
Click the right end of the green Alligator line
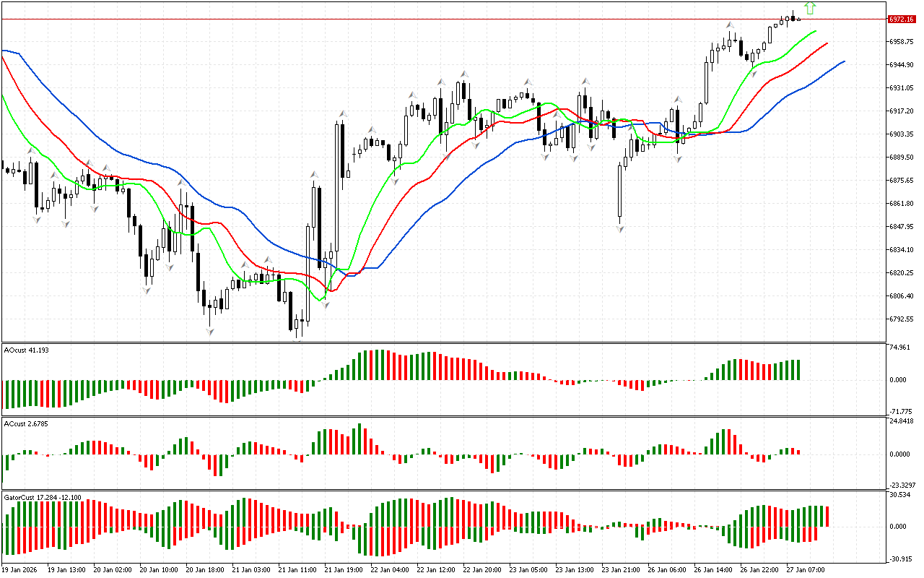click(816, 31)
